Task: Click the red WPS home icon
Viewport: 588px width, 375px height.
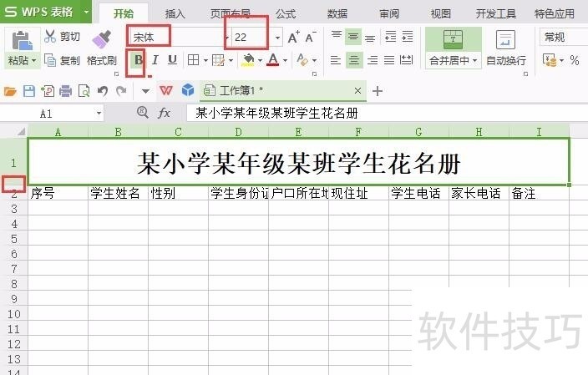Action: coord(166,90)
